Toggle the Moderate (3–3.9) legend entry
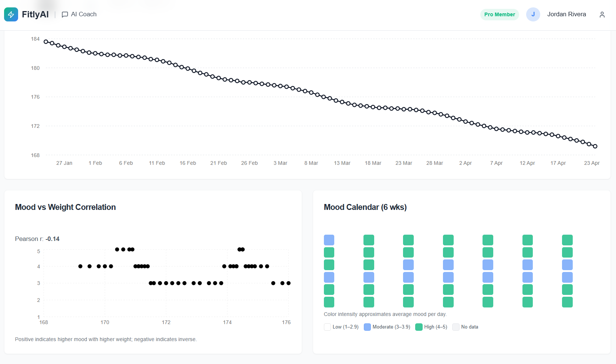The height and width of the screenshot is (364, 616). tap(387, 327)
